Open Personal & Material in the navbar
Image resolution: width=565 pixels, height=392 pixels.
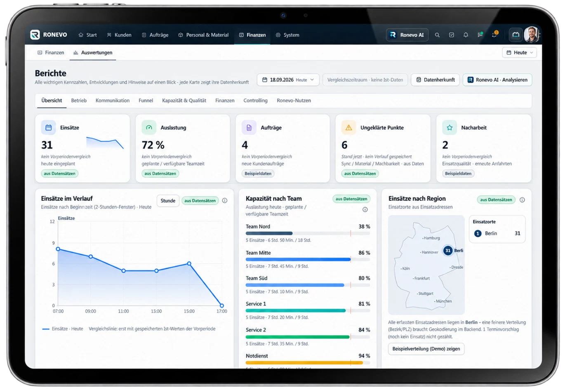(203, 35)
